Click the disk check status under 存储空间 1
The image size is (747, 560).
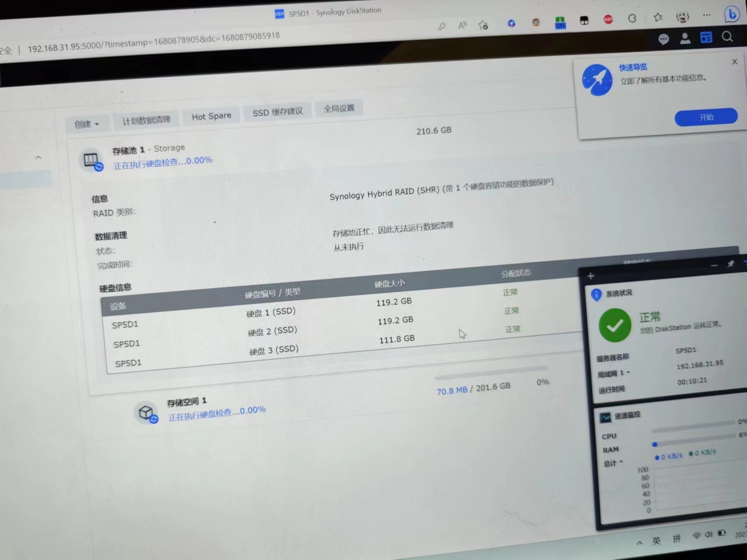pyautogui.click(x=217, y=412)
